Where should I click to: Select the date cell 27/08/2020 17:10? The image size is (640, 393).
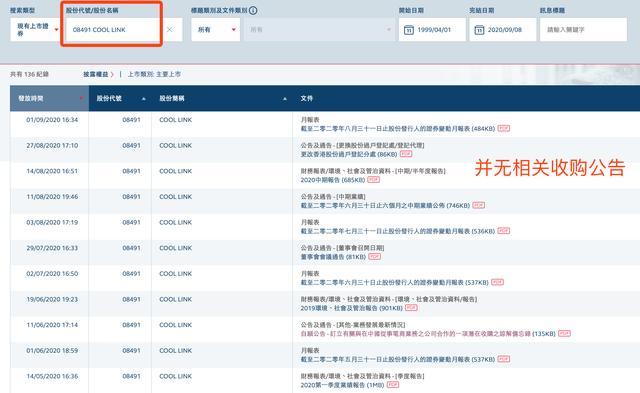point(52,145)
